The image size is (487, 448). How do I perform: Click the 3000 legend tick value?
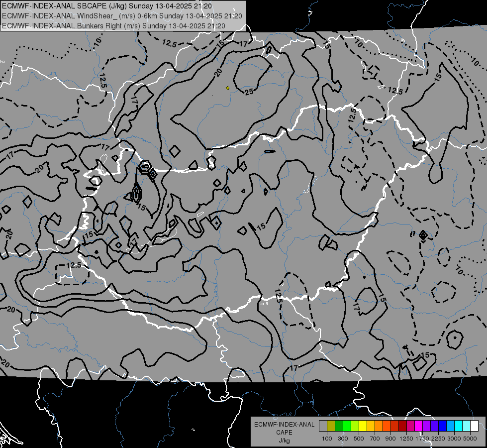pos(454,439)
